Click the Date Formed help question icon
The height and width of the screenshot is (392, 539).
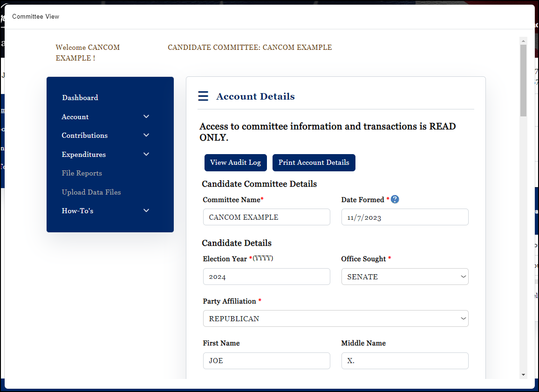[x=395, y=199]
